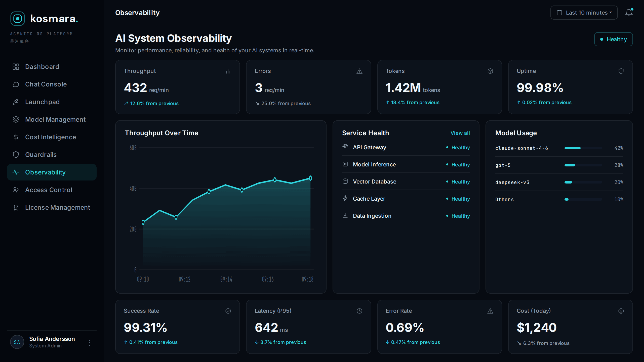
Task: Click the 1.42M tokens value
Action: click(413, 88)
